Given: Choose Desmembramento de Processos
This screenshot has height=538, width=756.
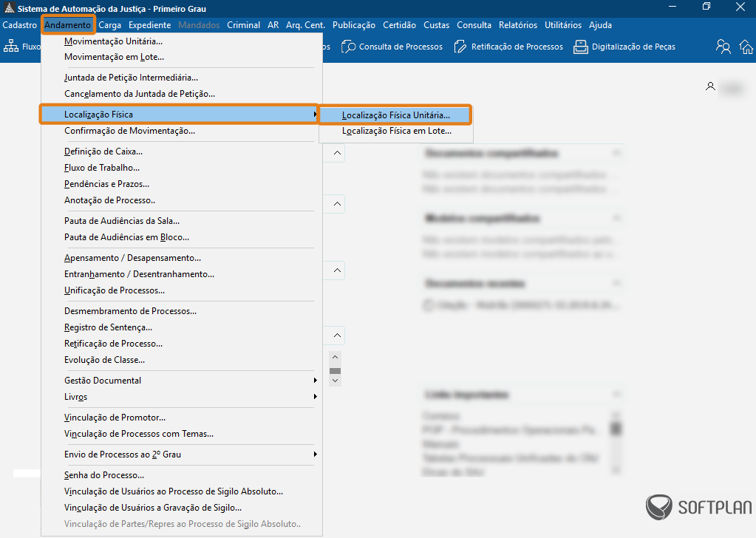Looking at the screenshot, I should [x=182, y=311].
